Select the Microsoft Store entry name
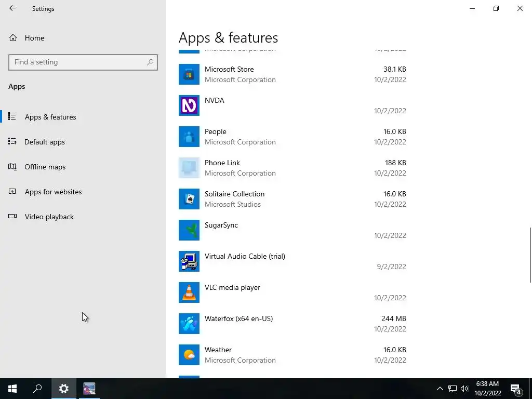Viewport: 532px width, 399px height. tap(229, 69)
